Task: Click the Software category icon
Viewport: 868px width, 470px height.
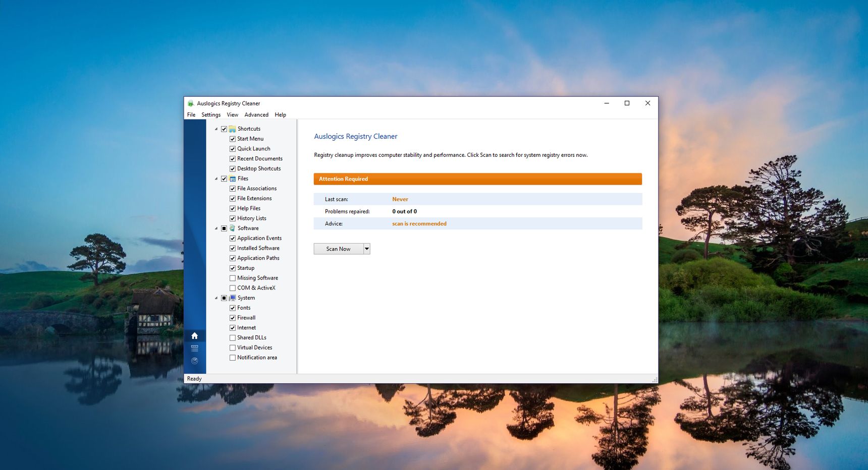Action: (x=233, y=228)
